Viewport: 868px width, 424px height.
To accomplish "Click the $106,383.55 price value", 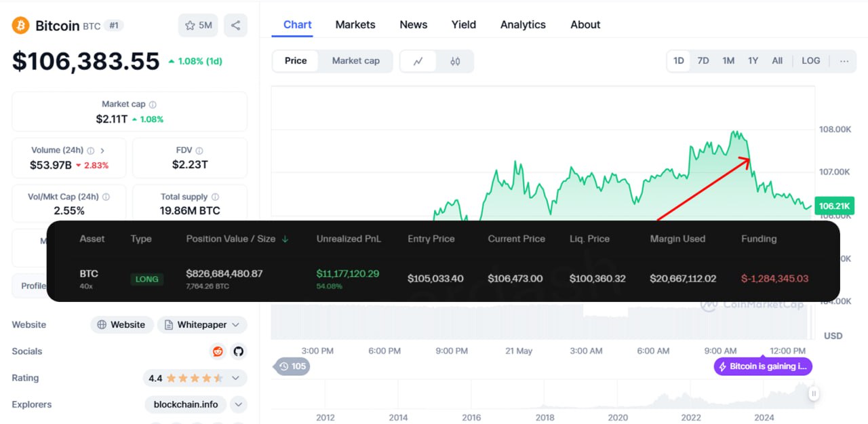I will [86, 61].
